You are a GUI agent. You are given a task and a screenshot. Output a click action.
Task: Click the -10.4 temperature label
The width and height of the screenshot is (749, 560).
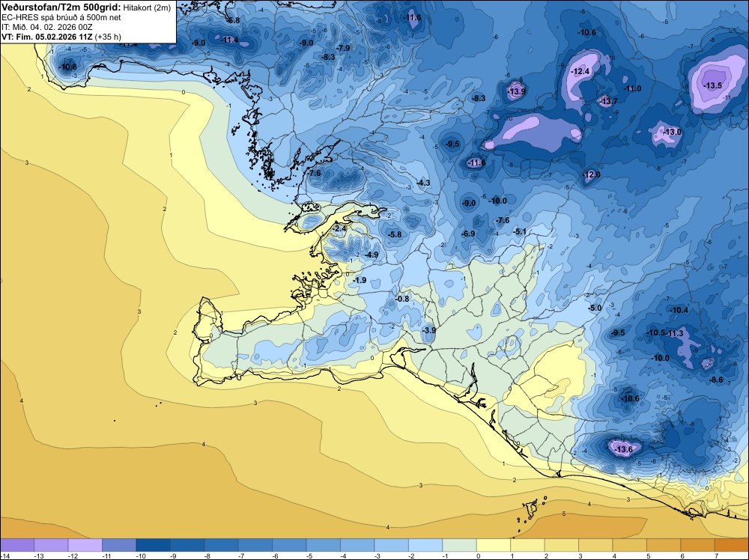point(679,310)
